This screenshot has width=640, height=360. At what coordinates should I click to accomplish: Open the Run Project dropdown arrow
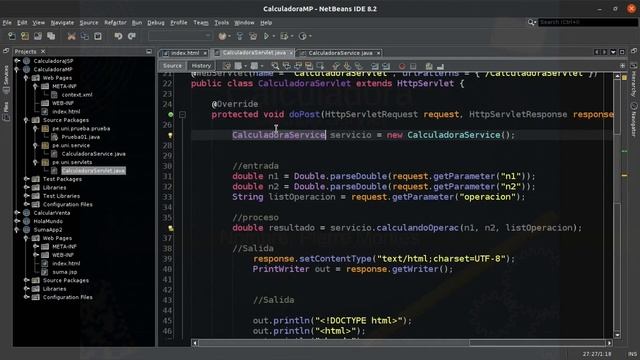[x=273, y=36]
